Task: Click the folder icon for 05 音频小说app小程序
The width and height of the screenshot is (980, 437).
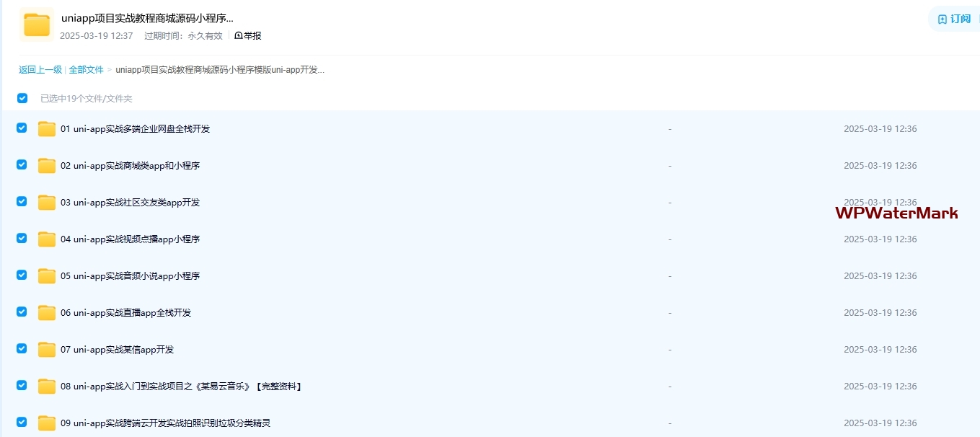Action: (x=47, y=276)
